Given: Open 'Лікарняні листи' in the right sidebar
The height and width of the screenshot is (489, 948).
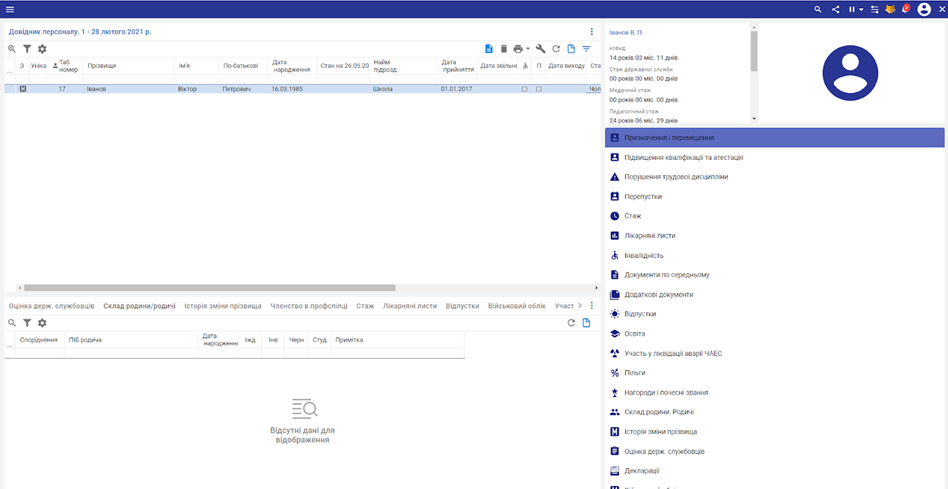Looking at the screenshot, I should pyautogui.click(x=649, y=236).
